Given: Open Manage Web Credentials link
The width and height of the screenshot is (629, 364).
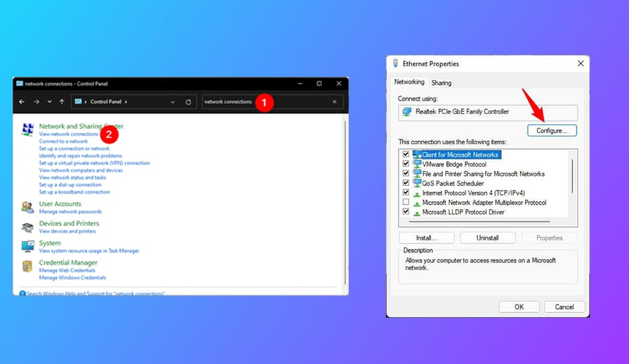Looking at the screenshot, I should coord(67,270).
